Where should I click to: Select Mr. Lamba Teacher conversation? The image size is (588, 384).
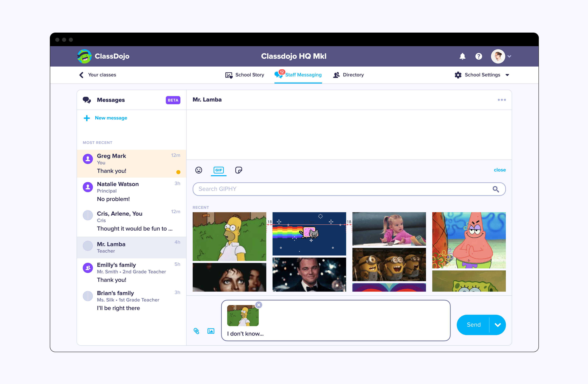(131, 247)
